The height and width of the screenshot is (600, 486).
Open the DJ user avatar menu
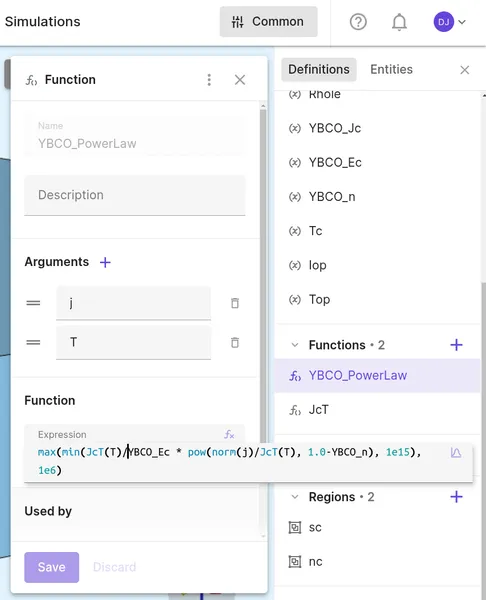pos(450,22)
